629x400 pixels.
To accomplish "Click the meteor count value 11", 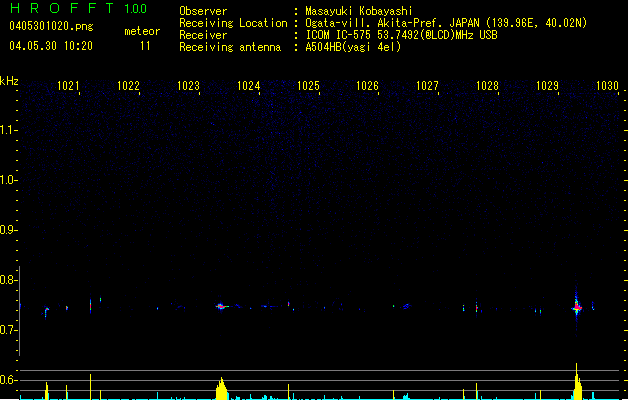I will pos(145,46).
